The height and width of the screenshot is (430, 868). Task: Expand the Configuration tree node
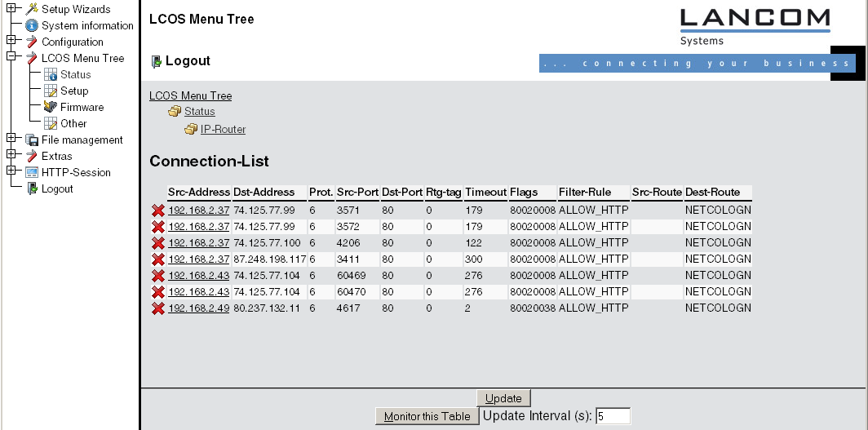point(11,40)
